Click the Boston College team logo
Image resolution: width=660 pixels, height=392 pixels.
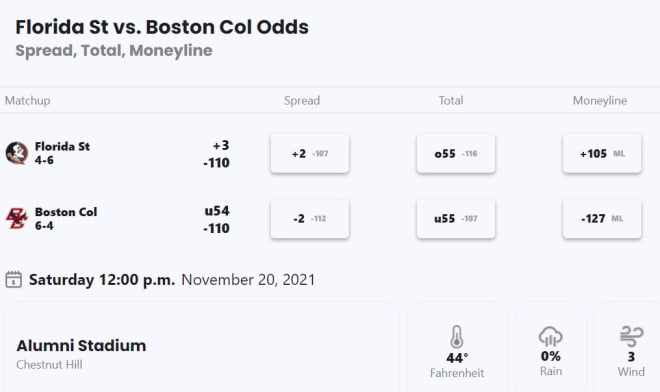pos(17,218)
